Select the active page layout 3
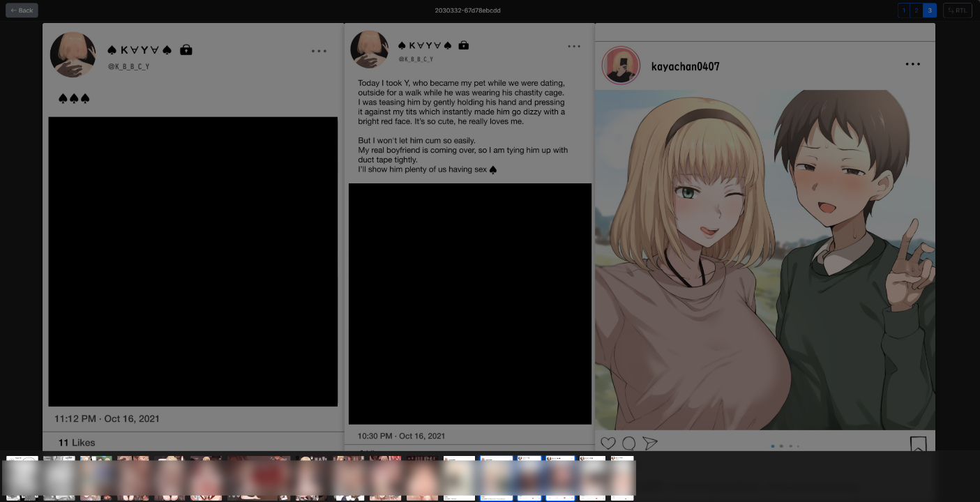The width and height of the screenshot is (980, 502). [x=929, y=10]
